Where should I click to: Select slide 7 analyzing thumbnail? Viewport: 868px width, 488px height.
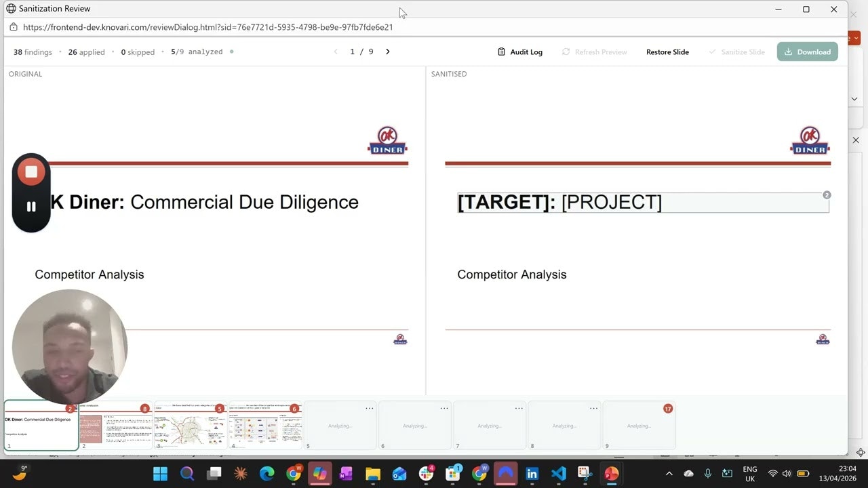pos(489,426)
